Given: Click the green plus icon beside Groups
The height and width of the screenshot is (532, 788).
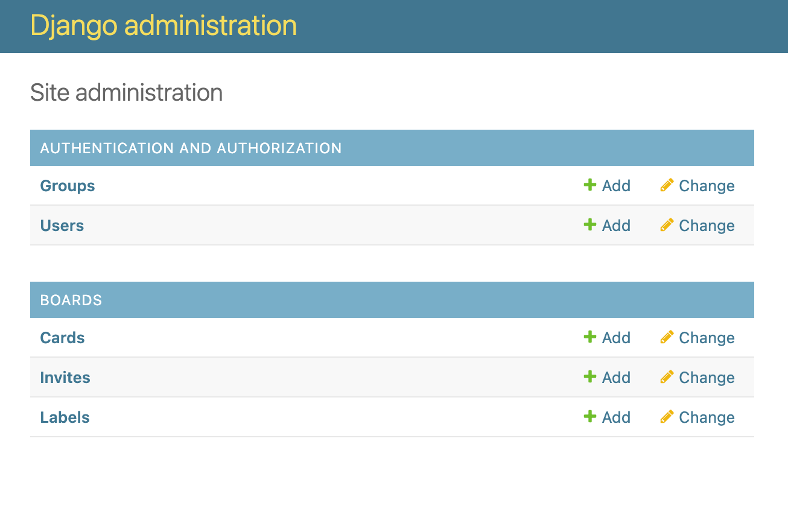Looking at the screenshot, I should [x=589, y=185].
